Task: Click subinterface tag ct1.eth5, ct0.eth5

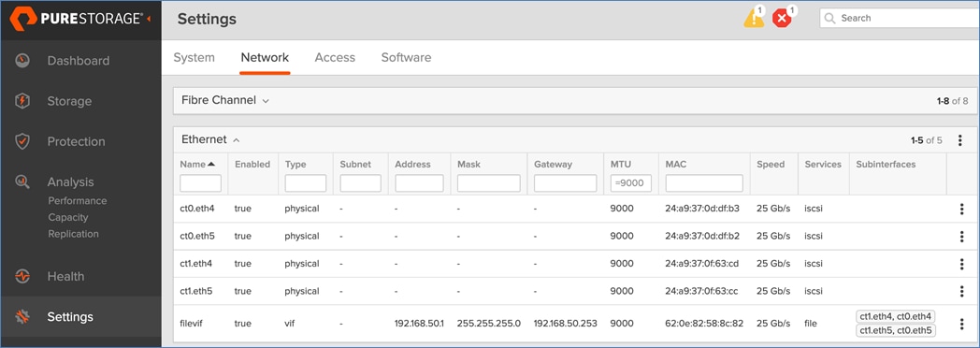Action: [896, 330]
